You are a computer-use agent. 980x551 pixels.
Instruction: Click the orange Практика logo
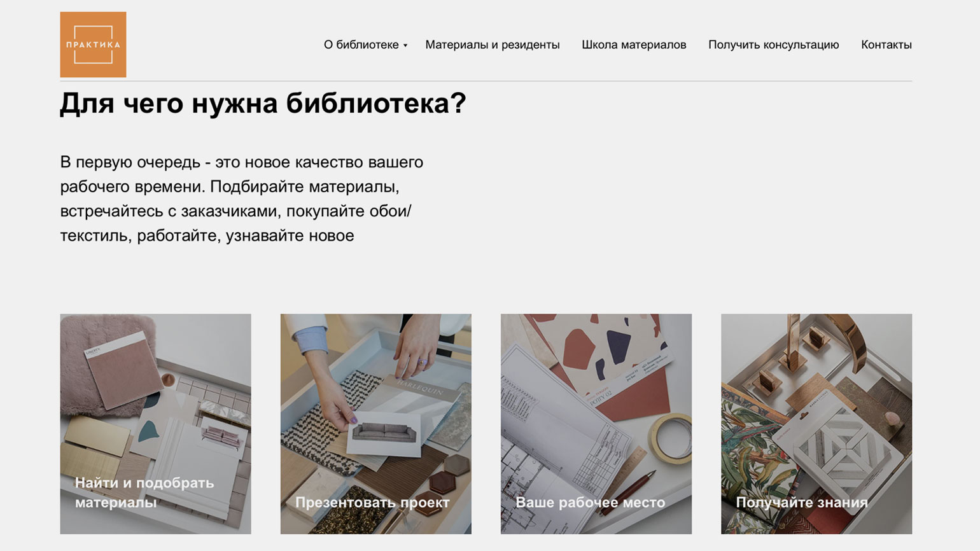(x=93, y=45)
